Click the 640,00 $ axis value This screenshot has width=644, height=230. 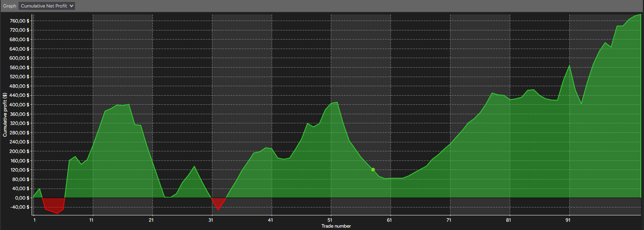click(19, 49)
